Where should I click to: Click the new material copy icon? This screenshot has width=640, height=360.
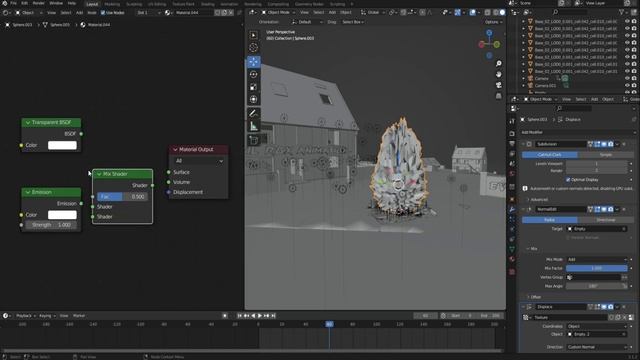[x=224, y=13]
